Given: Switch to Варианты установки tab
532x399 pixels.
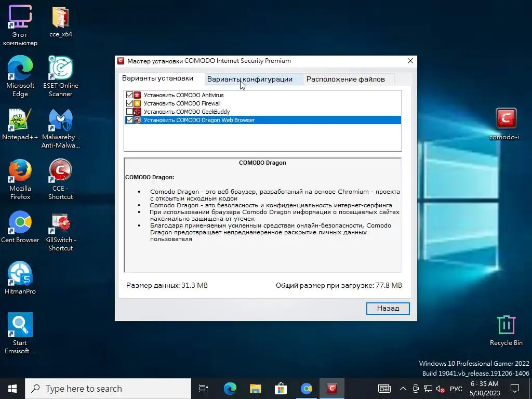Looking at the screenshot, I should point(157,78).
